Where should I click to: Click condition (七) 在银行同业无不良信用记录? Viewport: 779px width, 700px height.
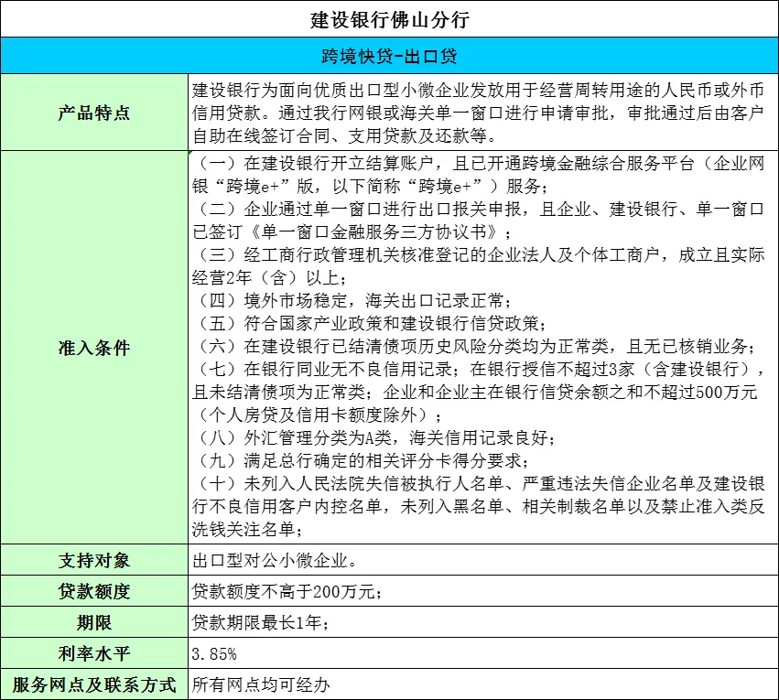[x=478, y=392]
